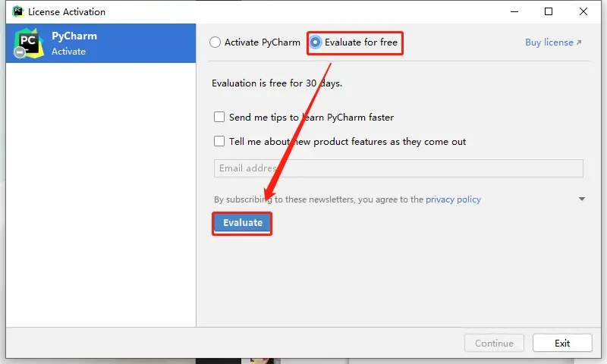Select the Activate PyCharm radio option

click(215, 42)
